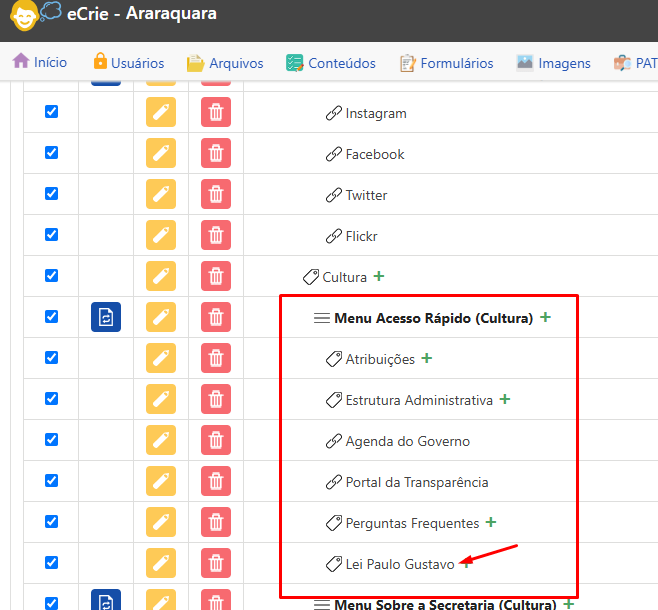Edit the Portal da Transparência entry
This screenshot has height=610, width=658.
coord(160,482)
